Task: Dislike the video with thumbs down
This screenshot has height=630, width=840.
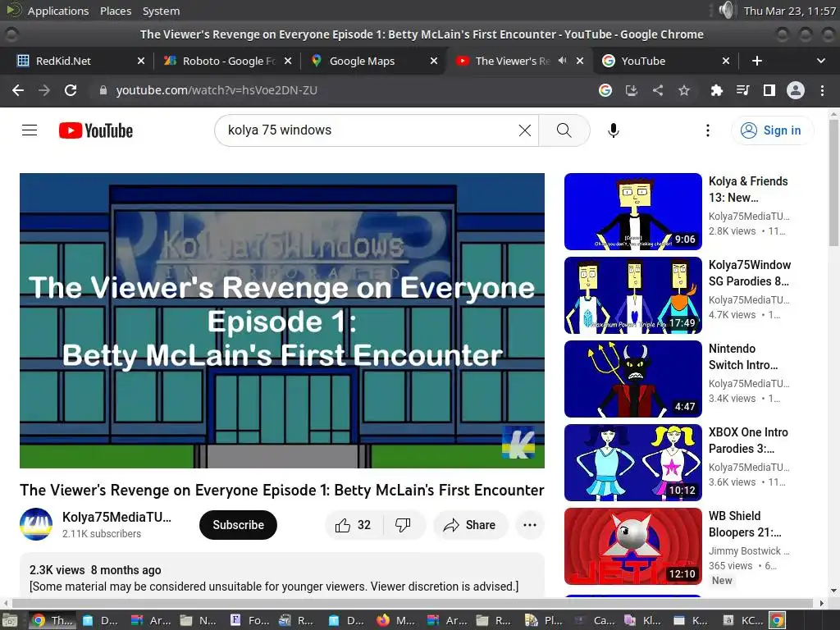Action: click(x=404, y=525)
